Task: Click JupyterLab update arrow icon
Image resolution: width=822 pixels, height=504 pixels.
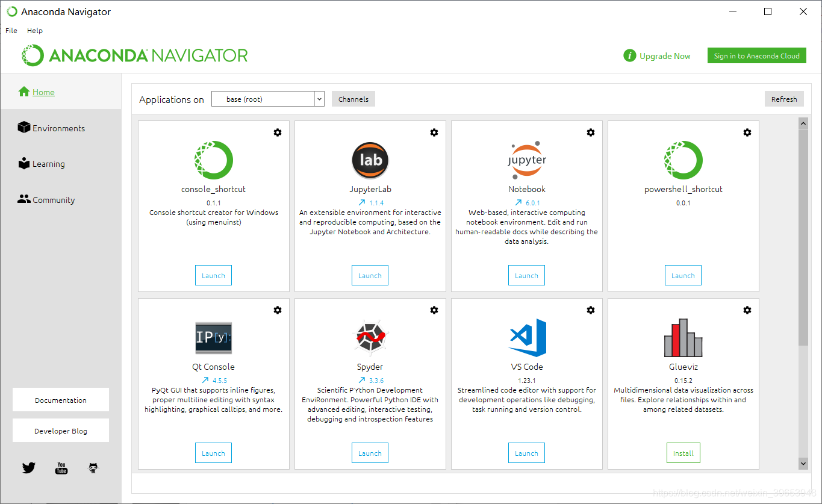Action: tap(361, 203)
